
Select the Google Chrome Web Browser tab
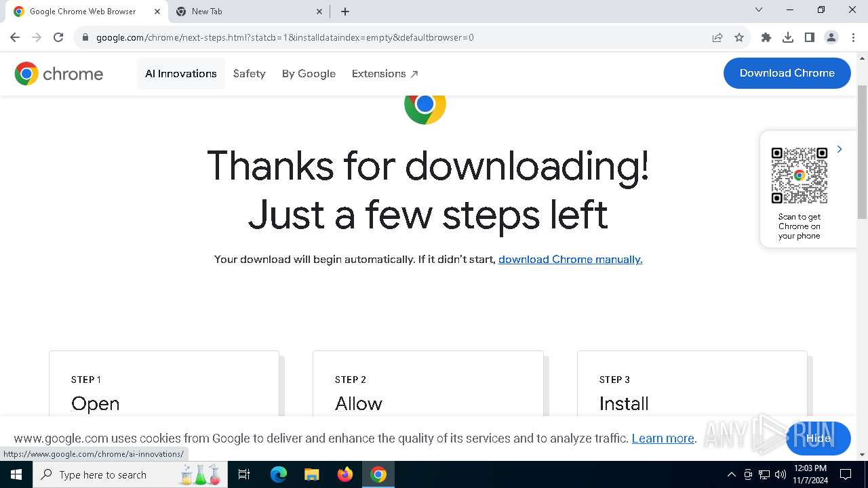(x=87, y=12)
